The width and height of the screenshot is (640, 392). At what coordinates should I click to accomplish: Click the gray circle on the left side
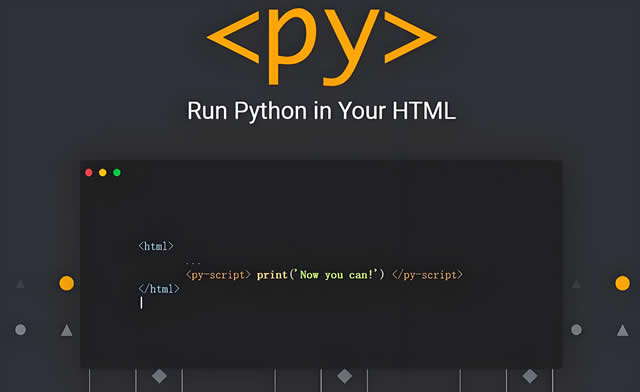pyautogui.click(x=20, y=330)
